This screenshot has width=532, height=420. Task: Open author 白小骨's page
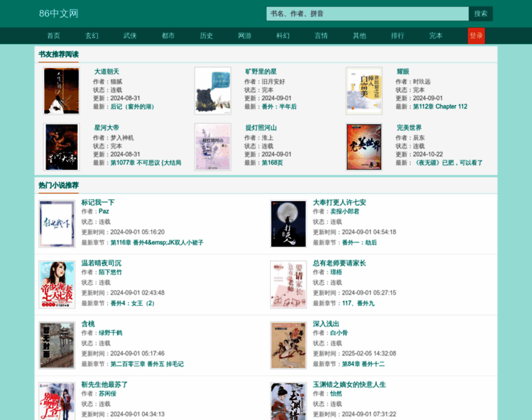click(339, 332)
